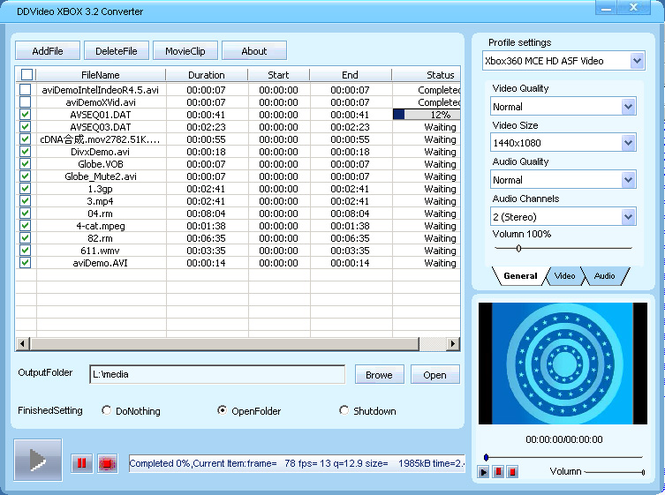This screenshot has height=495, width=665.
Task: Click the End column header
Action: pos(350,75)
